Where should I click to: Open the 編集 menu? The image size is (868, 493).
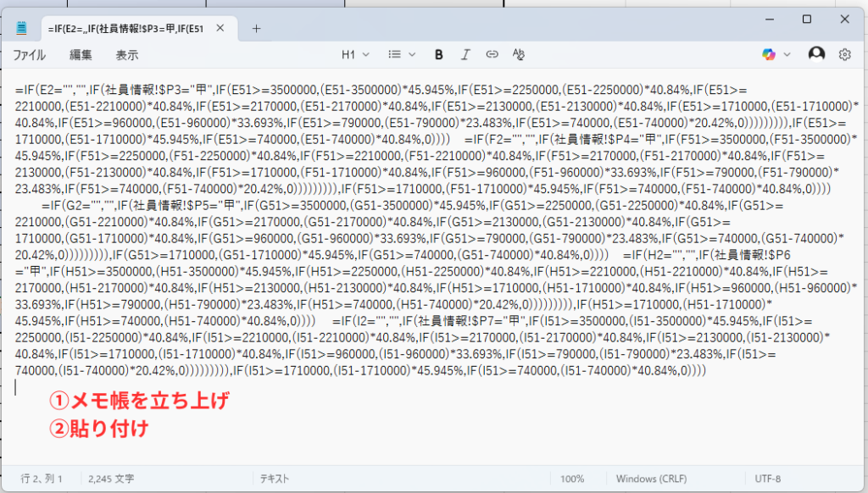(x=81, y=54)
